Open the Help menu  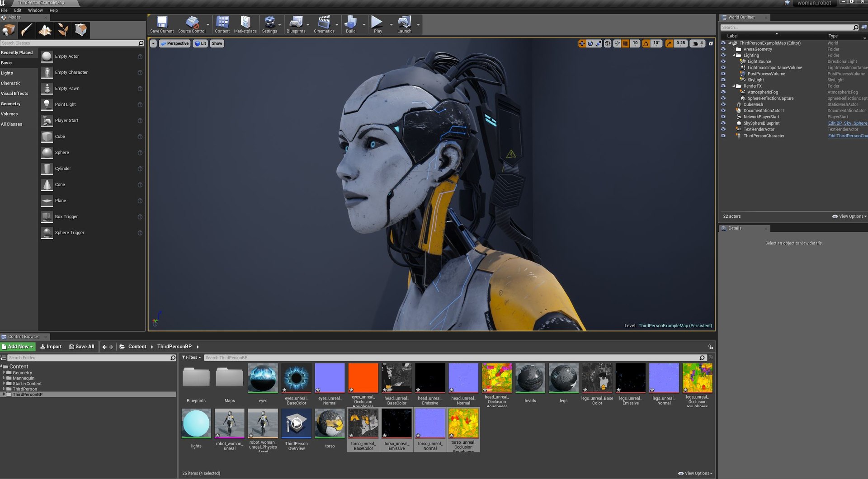pyautogui.click(x=53, y=10)
